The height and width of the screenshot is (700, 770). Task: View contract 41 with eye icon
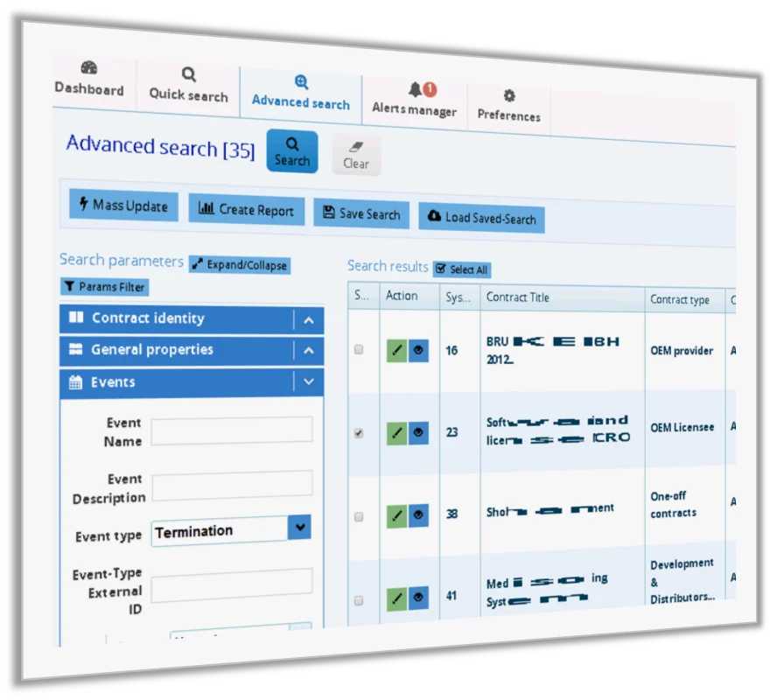coord(418,598)
